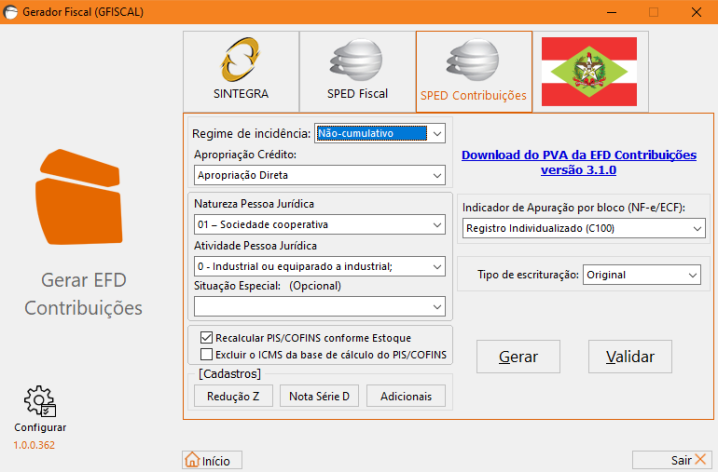Go to Início with the home button
718x472 pixels.
(212, 460)
